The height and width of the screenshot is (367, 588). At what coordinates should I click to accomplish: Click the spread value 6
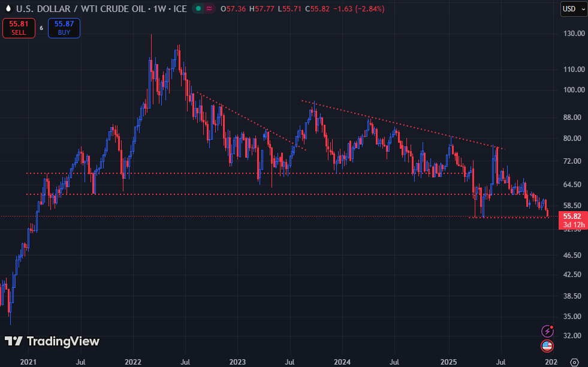coord(41,29)
